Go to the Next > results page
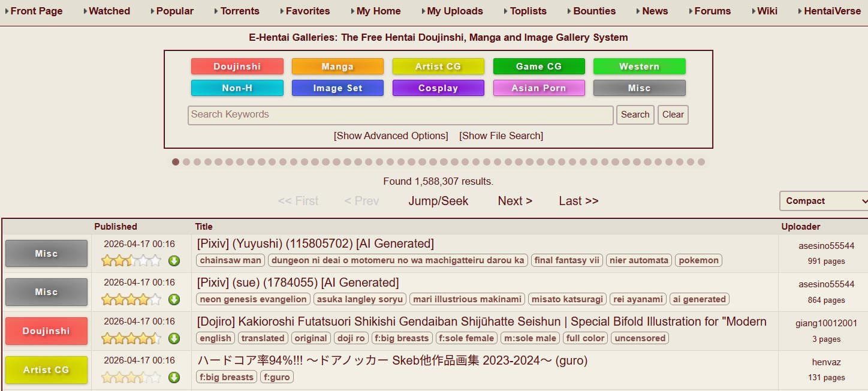This screenshot has height=391, width=868. coord(515,201)
